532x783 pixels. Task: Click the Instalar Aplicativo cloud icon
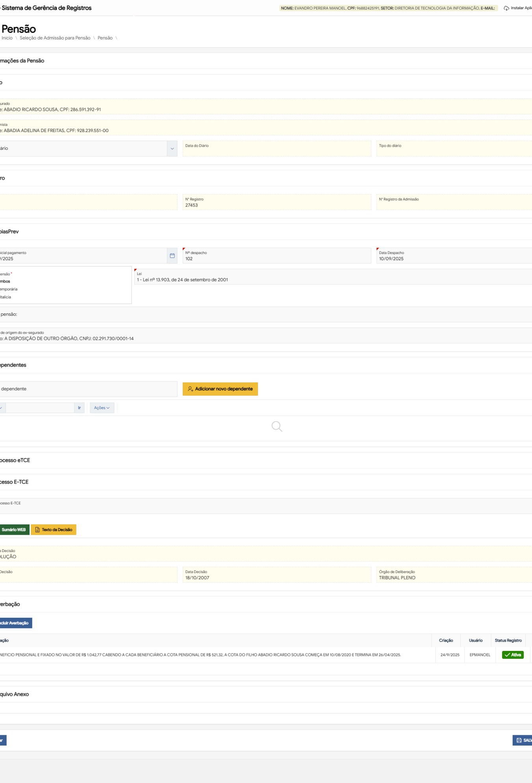pyautogui.click(x=506, y=8)
